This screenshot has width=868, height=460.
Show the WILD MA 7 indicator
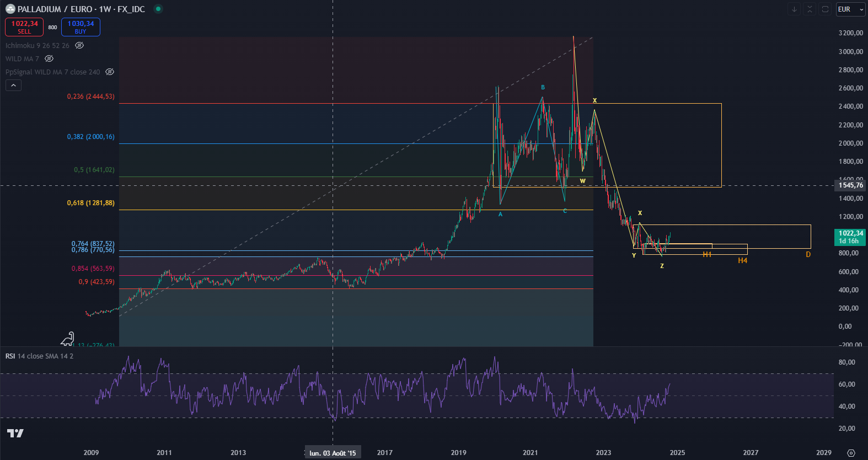point(49,58)
